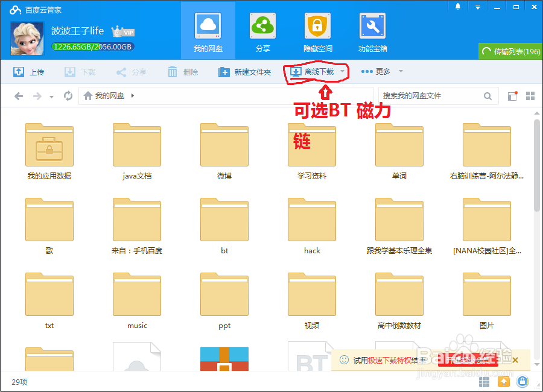This screenshot has width=543, height=392.
Task: Go forward with the right arrow
Action: 37,96
